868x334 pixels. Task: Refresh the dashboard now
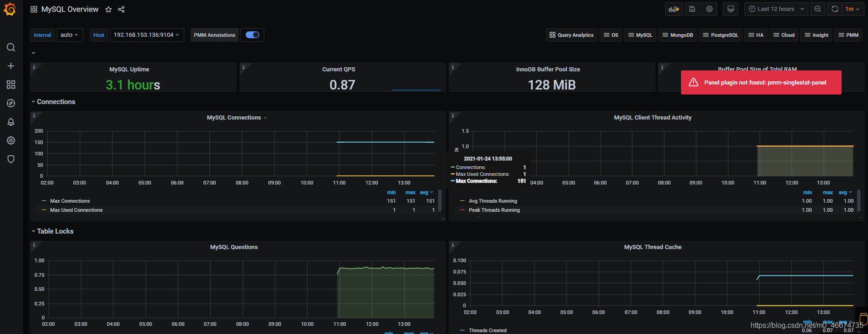click(835, 9)
